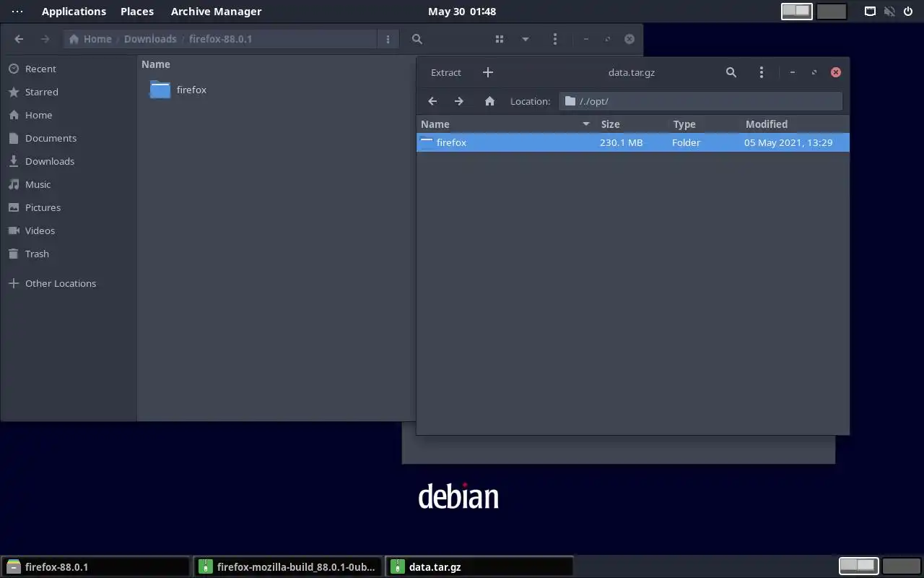924x578 pixels.
Task: Click the muted volume icon in tray
Action: pyautogui.click(x=889, y=12)
